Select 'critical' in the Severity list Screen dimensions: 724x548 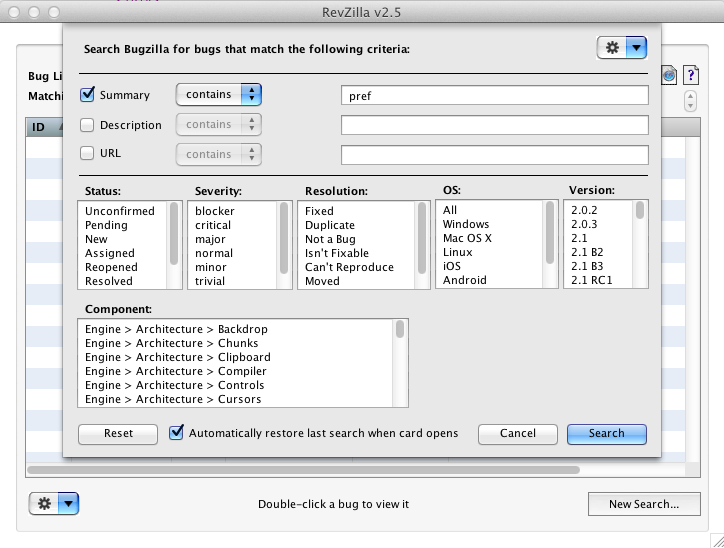click(x=213, y=226)
